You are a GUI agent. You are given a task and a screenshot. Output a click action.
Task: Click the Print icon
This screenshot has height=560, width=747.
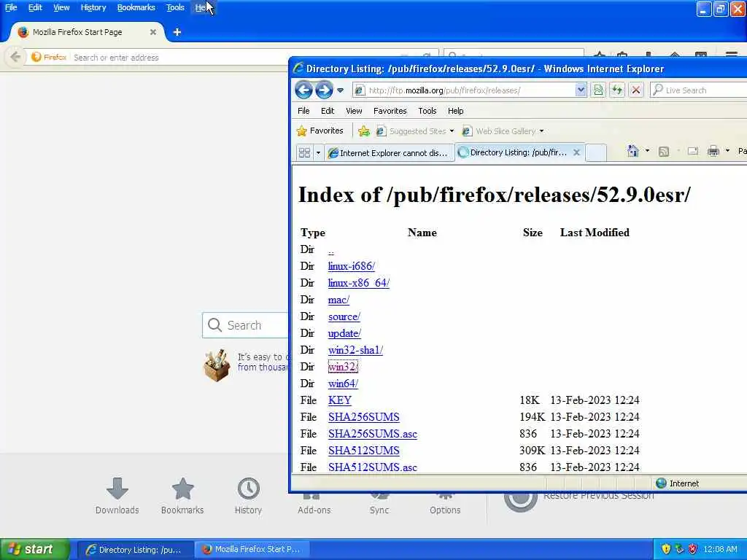[x=713, y=151]
